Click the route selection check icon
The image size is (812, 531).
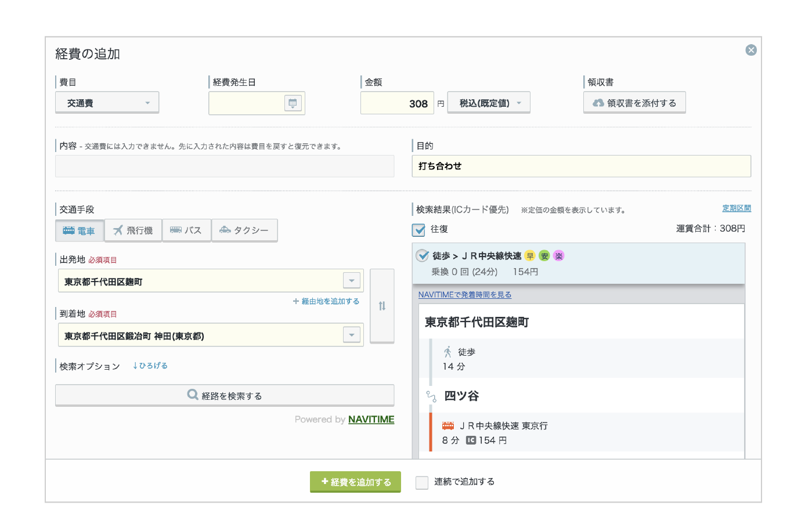pos(423,256)
